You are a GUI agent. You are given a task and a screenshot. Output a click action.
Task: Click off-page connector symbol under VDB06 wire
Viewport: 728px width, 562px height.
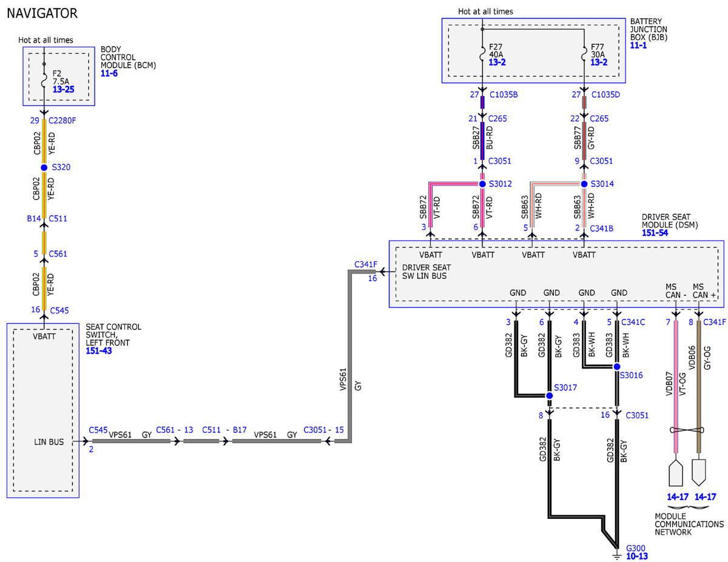[x=699, y=472]
